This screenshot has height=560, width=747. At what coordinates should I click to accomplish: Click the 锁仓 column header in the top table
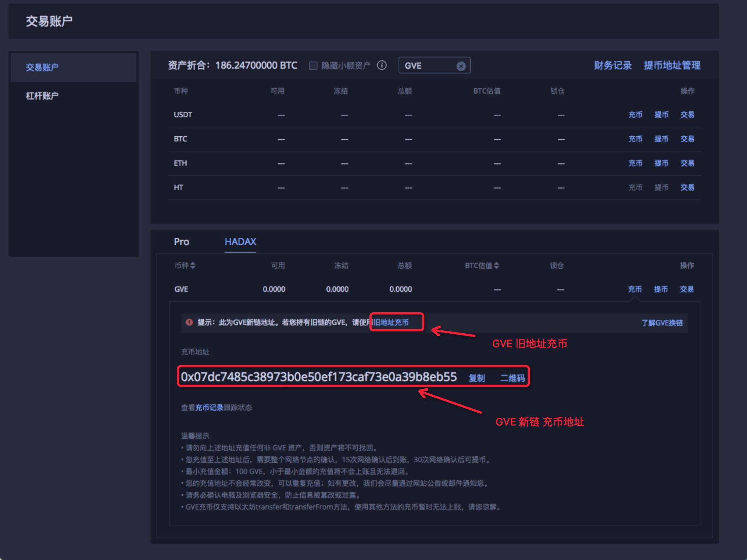[x=557, y=91]
